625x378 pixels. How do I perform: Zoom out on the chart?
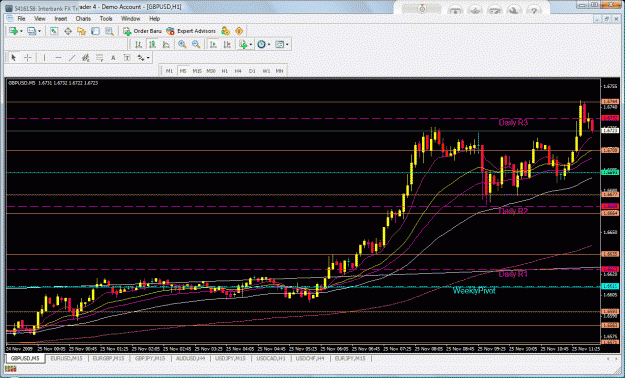point(196,45)
